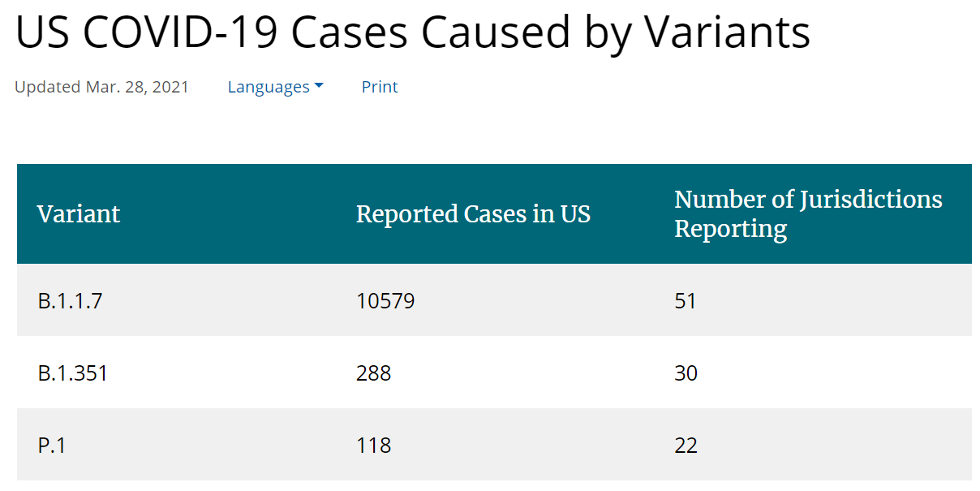
Task: Click the word 'US' in the page heading
Action: tap(43, 32)
